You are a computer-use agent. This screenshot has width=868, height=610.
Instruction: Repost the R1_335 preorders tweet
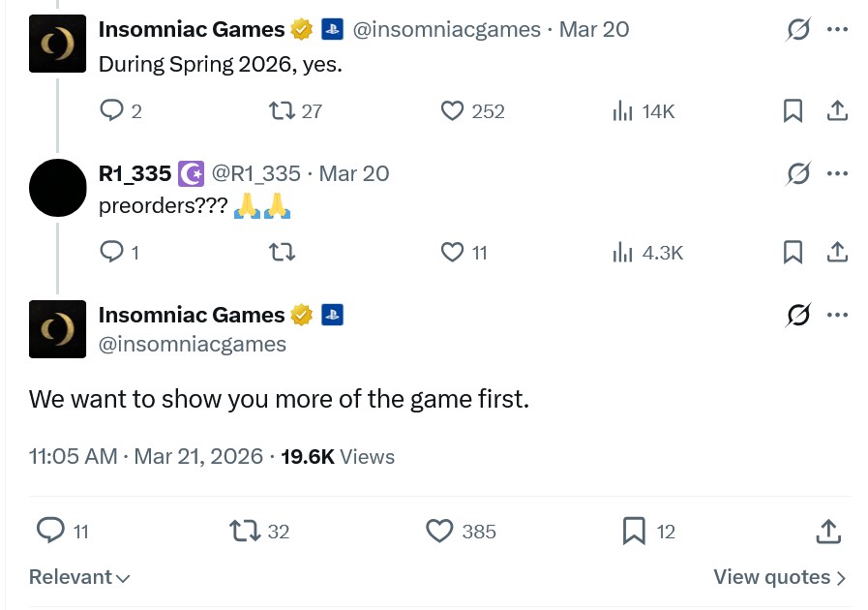pos(282,253)
